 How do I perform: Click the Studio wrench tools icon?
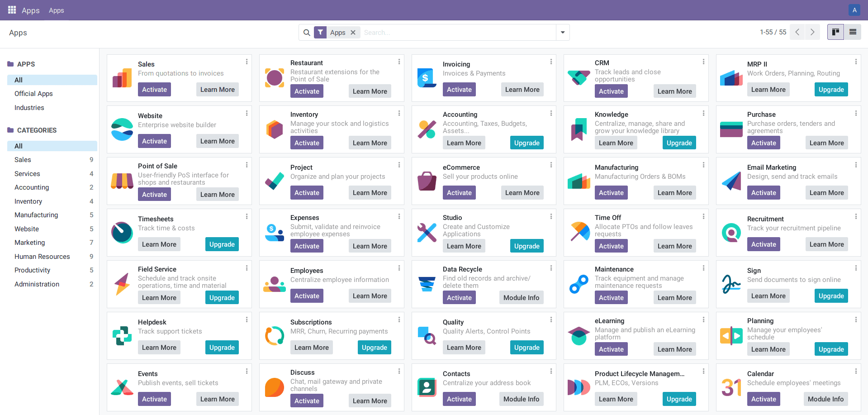point(427,233)
